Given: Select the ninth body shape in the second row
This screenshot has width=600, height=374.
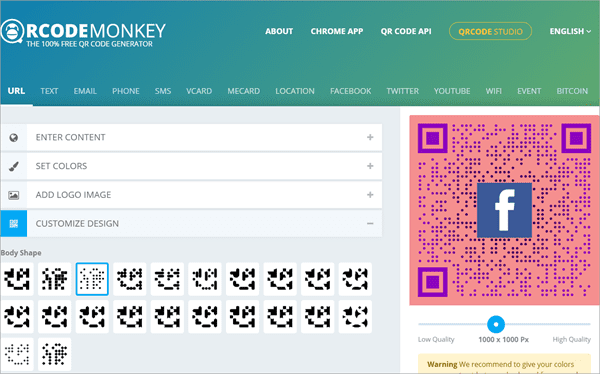Looking at the screenshot, I should point(318,317).
